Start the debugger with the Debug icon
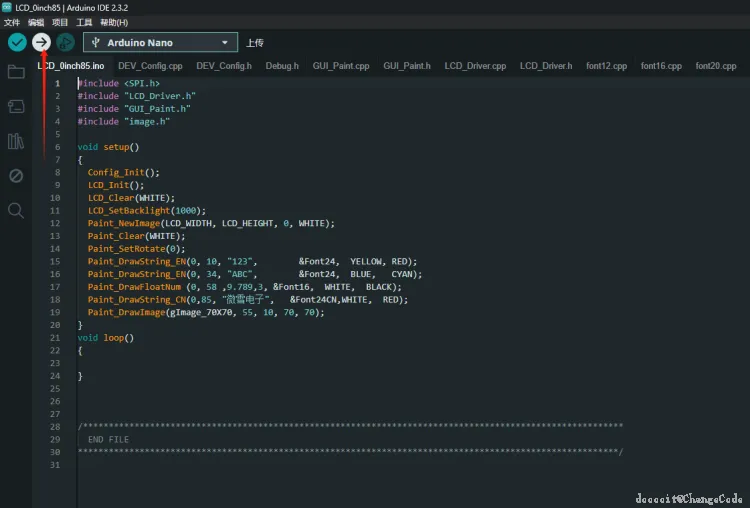The height and width of the screenshot is (508, 750). (x=65, y=42)
